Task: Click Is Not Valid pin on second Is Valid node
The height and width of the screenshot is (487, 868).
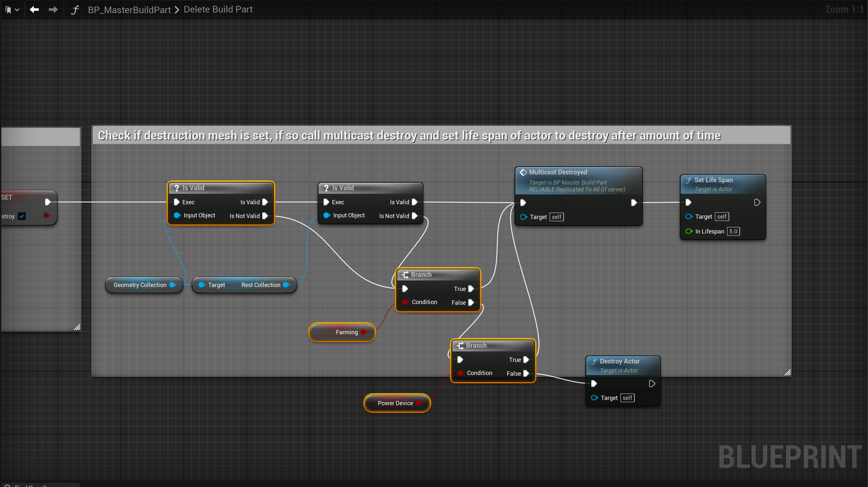Action: point(415,216)
